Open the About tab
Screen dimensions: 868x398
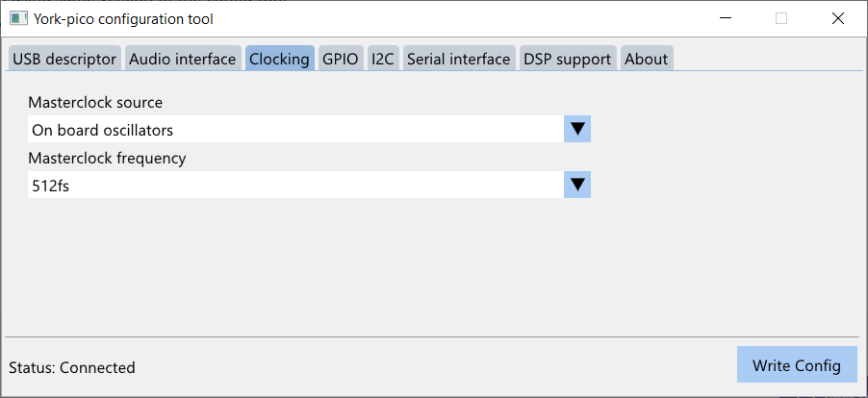(x=647, y=58)
